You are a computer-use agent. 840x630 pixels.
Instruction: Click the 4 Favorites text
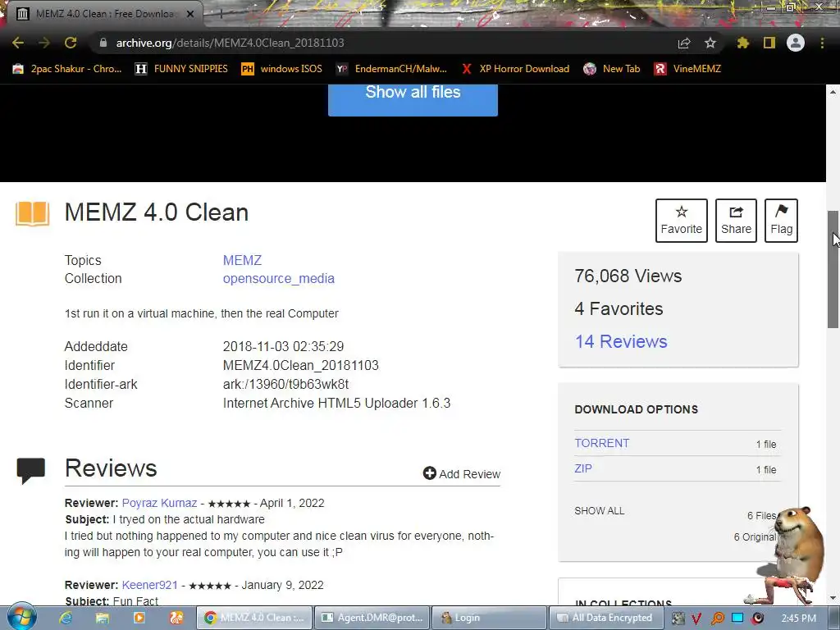(619, 308)
